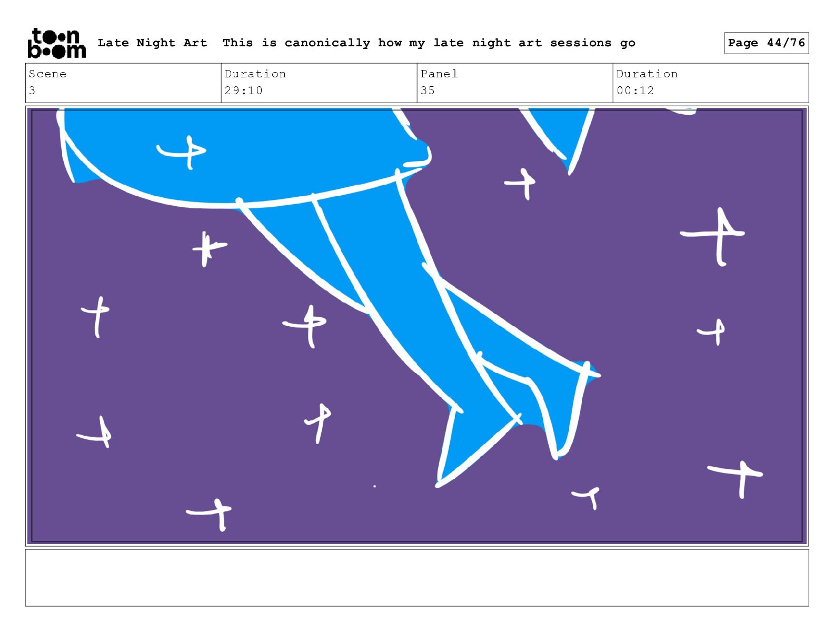834x644 pixels.
Task: Select the scene duration value 29:10
Action: pos(244,90)
